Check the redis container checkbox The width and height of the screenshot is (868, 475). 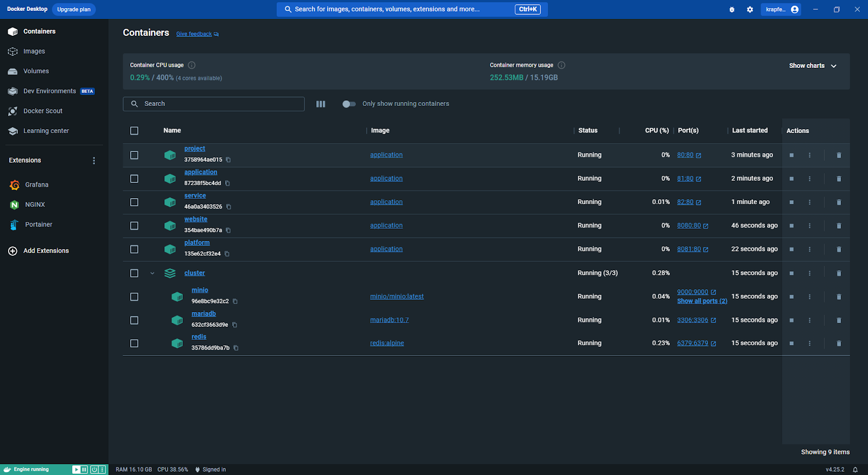(x=135, y=343)
